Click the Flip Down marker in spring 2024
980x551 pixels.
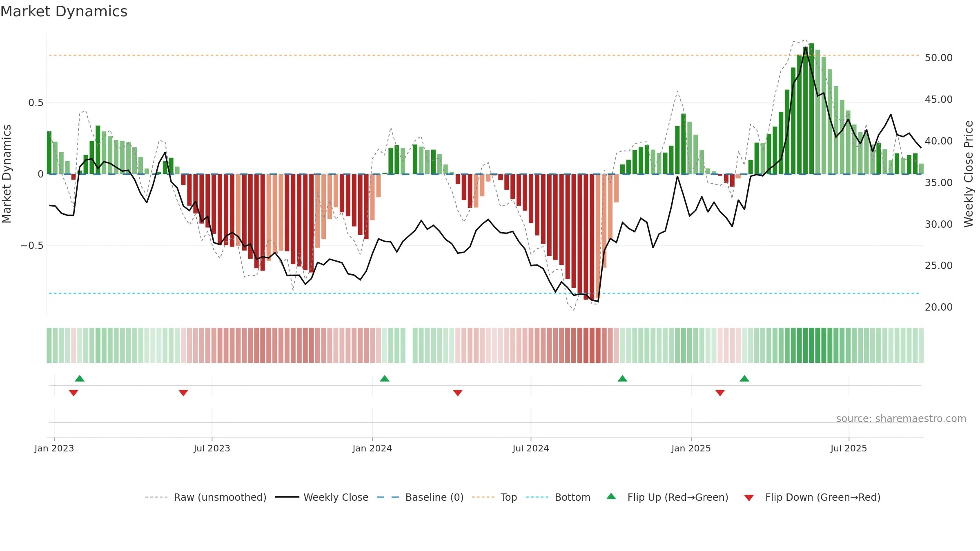458,393
